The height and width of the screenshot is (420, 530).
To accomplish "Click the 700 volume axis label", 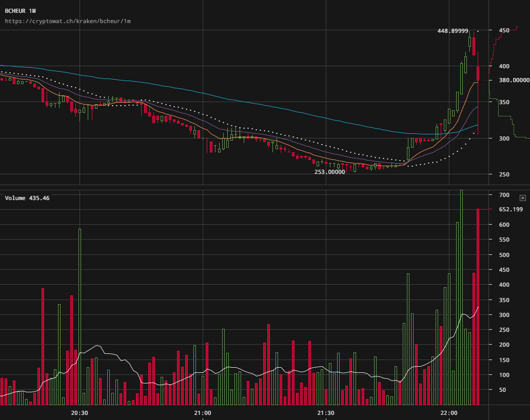I will (504, 195).
